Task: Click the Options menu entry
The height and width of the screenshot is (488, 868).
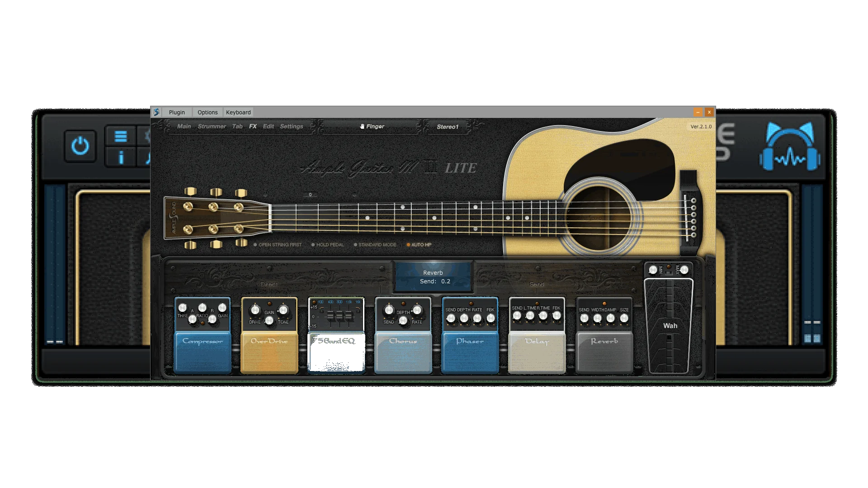Action: pos(207,112)
